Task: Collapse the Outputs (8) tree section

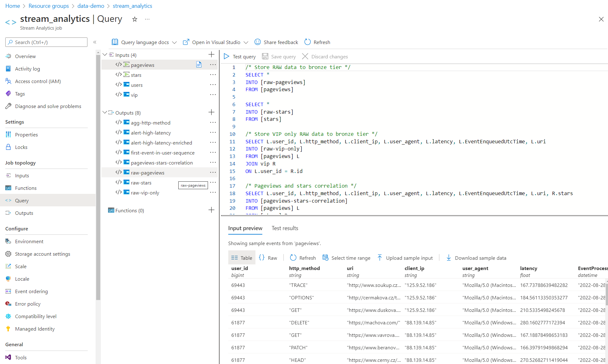Action: 105,112
